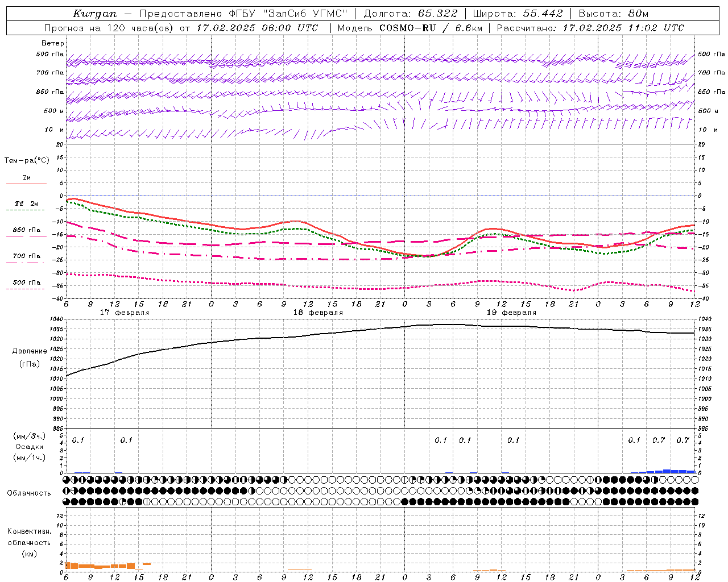Click the 'Td 2м' dew point legend entry

(x=27, y=203)
